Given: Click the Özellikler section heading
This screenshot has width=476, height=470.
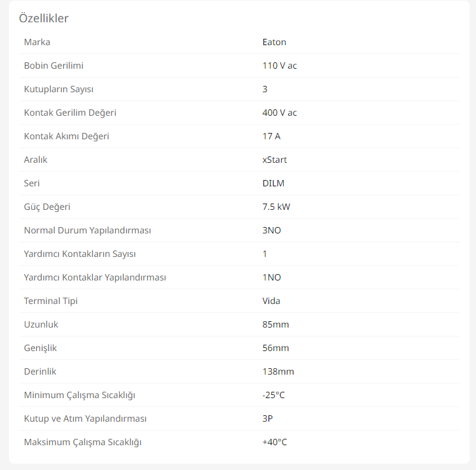Looking at the screenshot, I should pos(43,18).
